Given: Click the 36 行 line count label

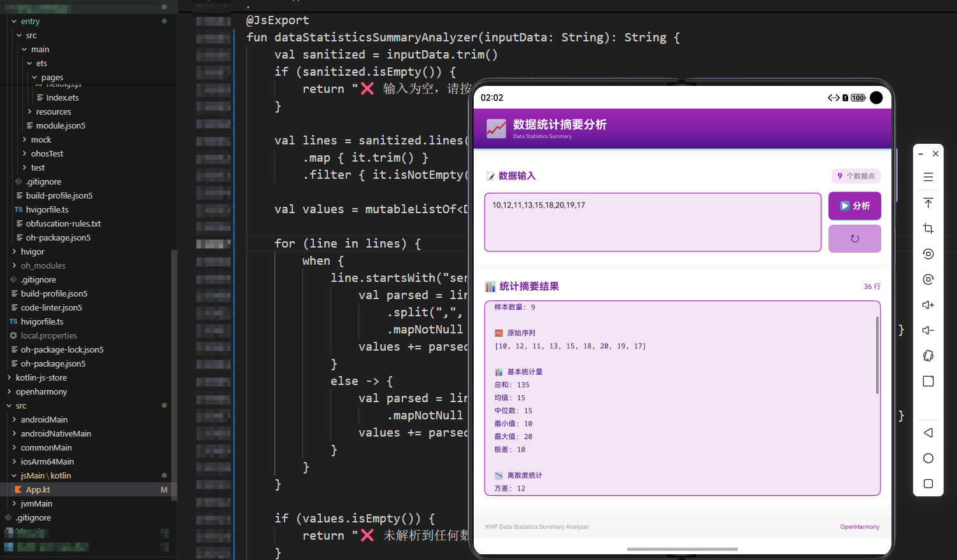Looking at the screenshot, I should [x=872, y=287].
